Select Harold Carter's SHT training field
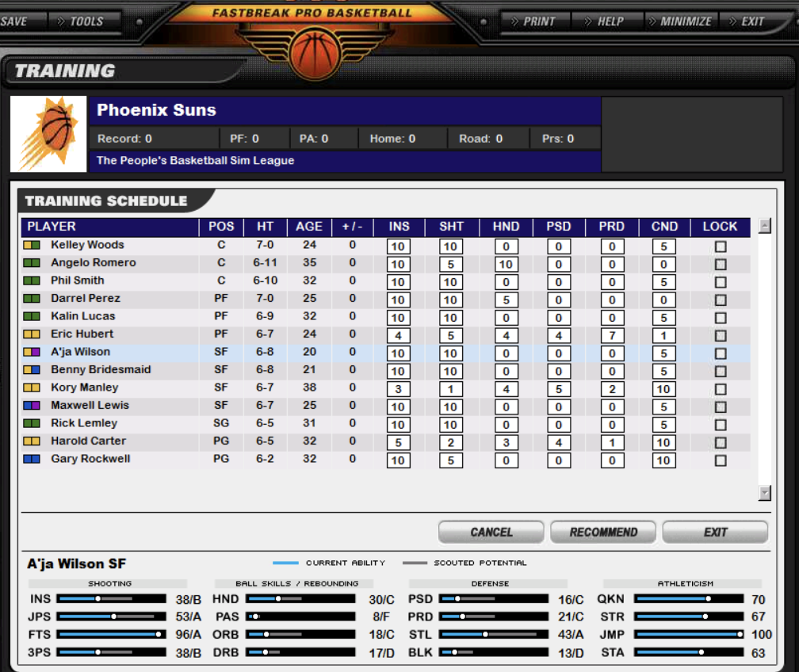Image resolution: width=799 pixels, height=672 pixels. (451, 443)
